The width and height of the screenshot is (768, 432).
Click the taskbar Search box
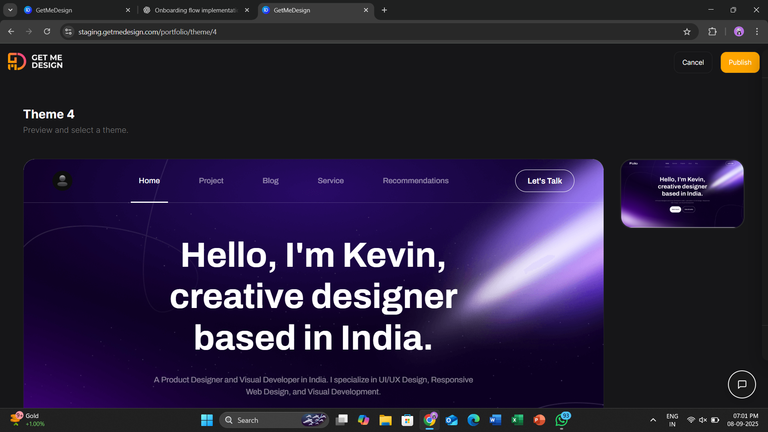coord(274,420)
